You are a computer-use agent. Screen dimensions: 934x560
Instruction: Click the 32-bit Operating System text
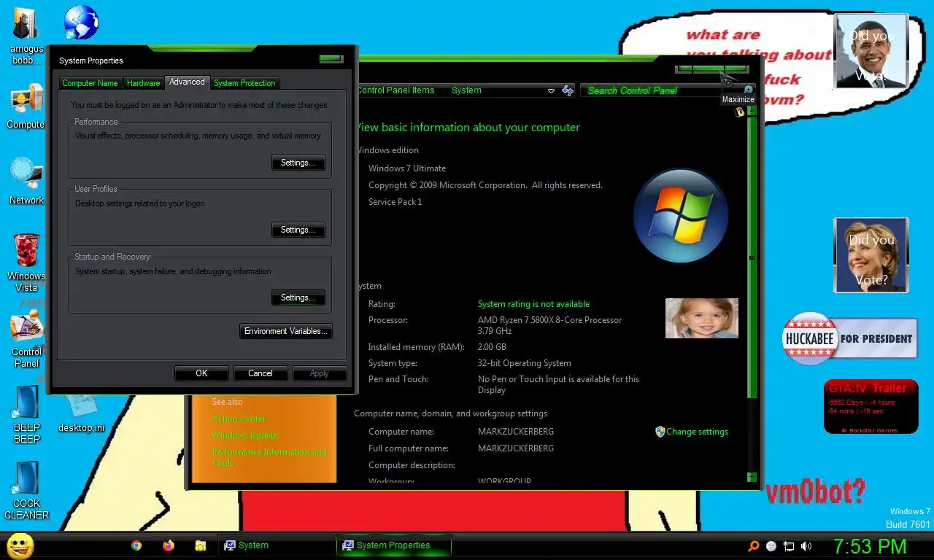coord(525,363)
